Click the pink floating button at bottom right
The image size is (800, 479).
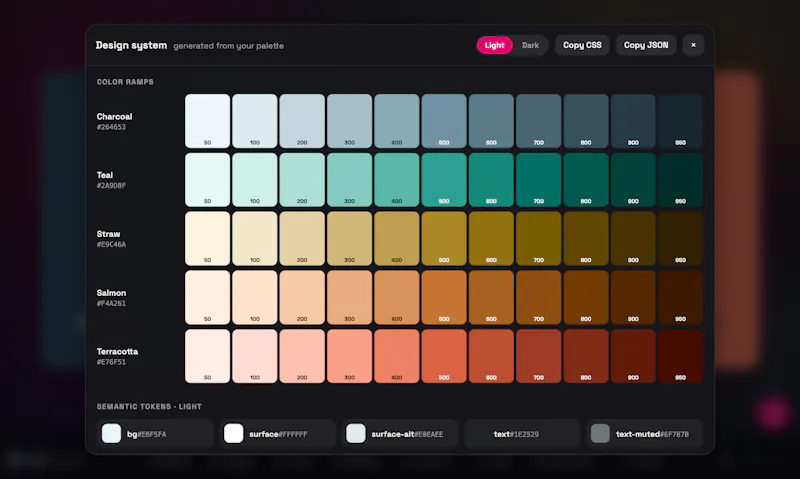[774, 413]
